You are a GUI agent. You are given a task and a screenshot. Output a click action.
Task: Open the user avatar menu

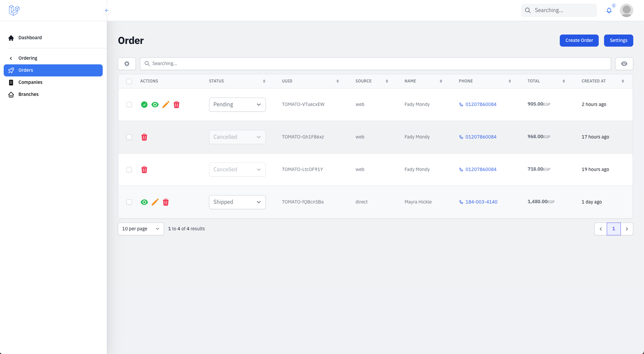[626, 10]
